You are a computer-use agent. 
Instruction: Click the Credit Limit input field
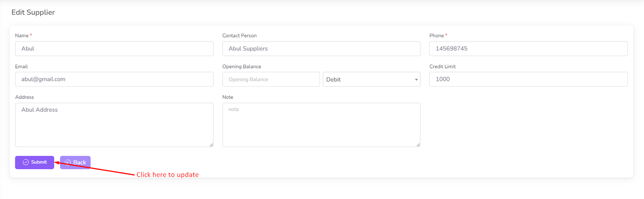point(528,79)
